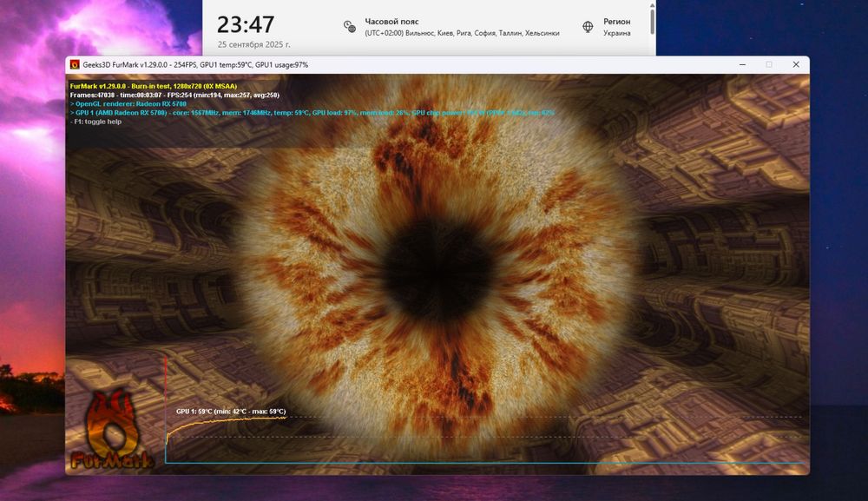Click the "Украина" region value
Image resolution: width=868 pixels, height=501 pixels.
pos(616,33)
